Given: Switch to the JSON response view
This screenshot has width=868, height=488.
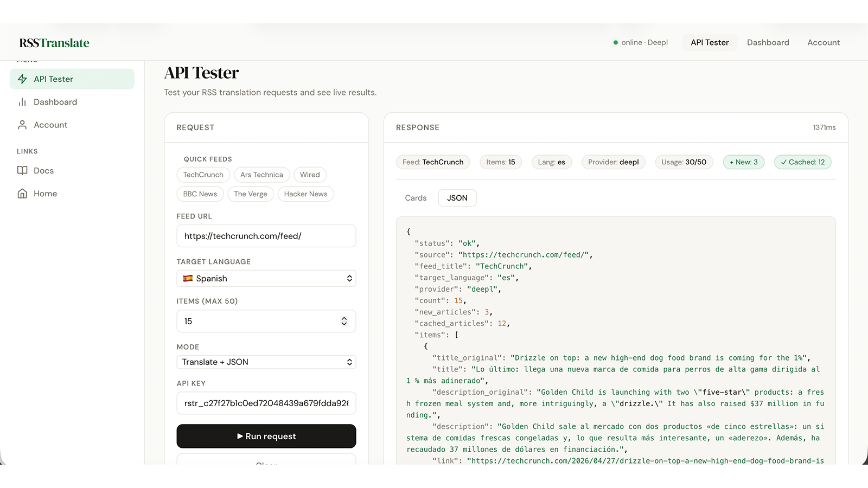Looking at the screenshot, I should pos(457,198).
